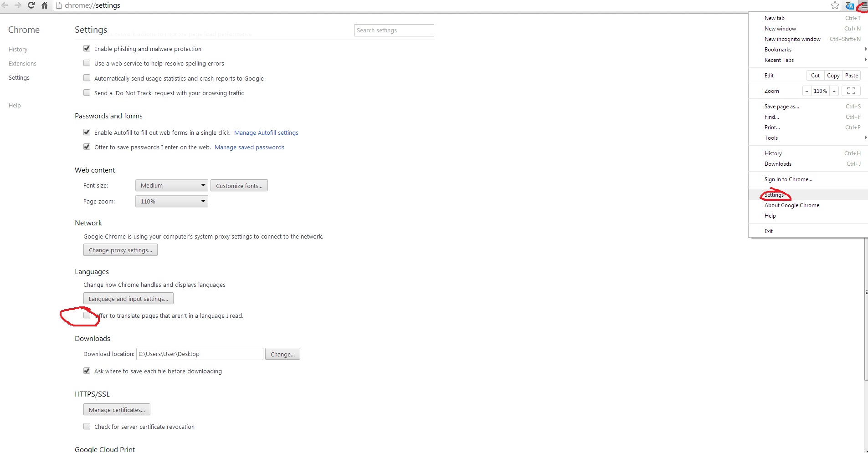Open Extensions in the left sidebar
Screen dimensions: 868x453
click(x=22, y=64)
